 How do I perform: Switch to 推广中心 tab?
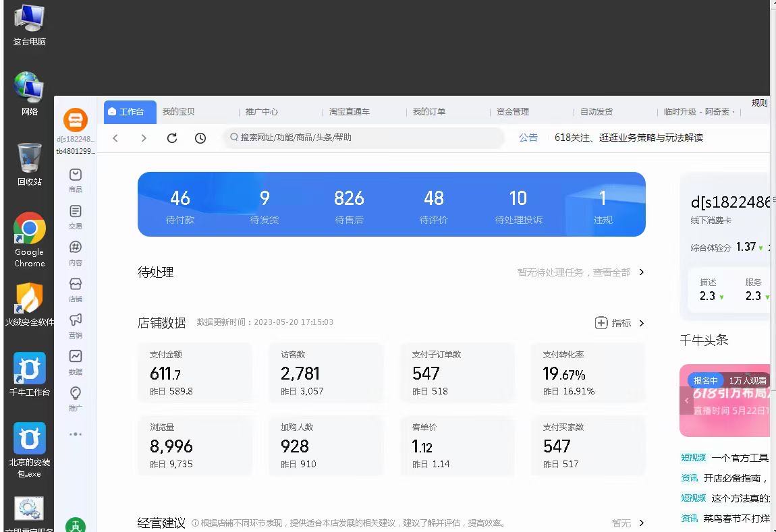(x=261, y=112)
